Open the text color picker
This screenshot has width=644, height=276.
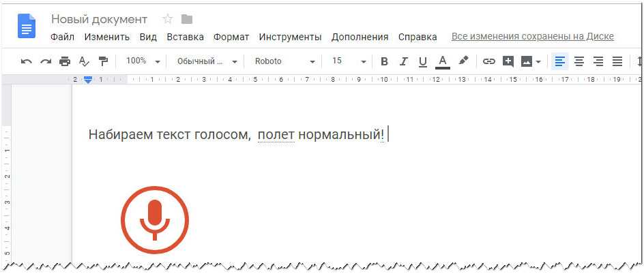[442, 62]
